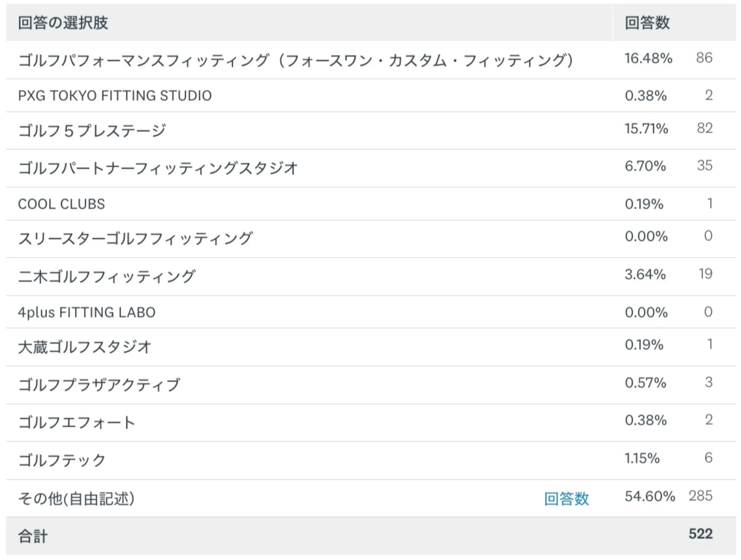Click the count 6 in ゴルフテック row
The width and height of the screenshot is (741, 560).
tap(708, 457)
